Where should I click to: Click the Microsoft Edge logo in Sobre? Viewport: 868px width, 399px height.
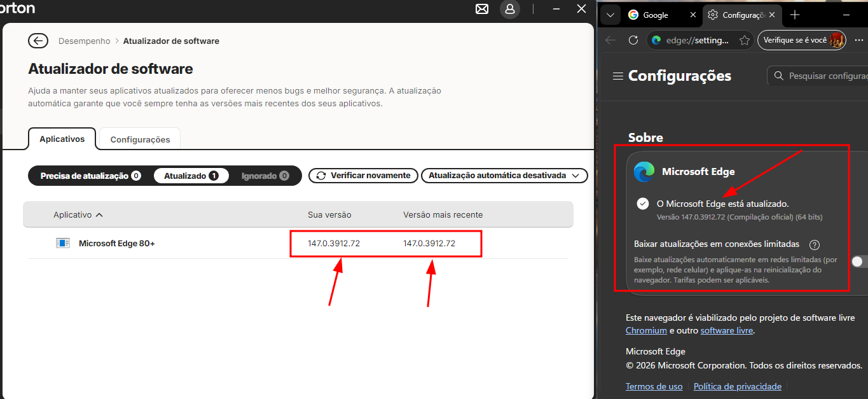pyautogui.click(x=644, y=171)
